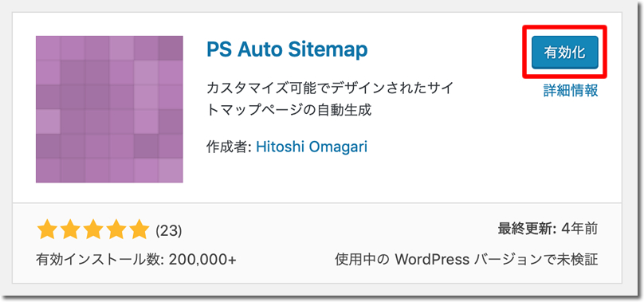Click the 最終更新 4年前 label
Viewport: 644px width, 302px height.
[x=548, y=229]
